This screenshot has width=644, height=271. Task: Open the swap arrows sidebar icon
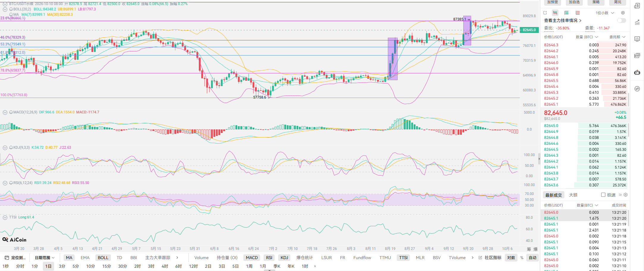[x=637, y=89]
